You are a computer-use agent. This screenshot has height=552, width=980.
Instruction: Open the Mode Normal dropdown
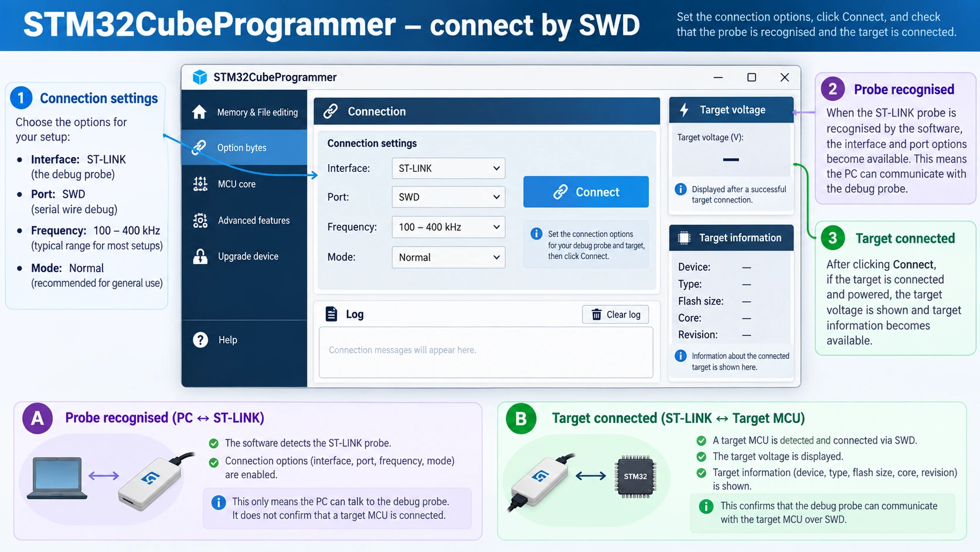pyautogui.click(x=448, y=257)
